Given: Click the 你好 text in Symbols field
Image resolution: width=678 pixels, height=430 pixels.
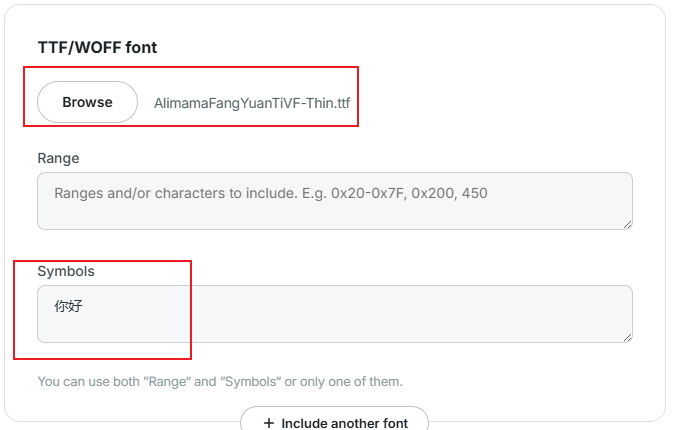Looking at the screenshot, I should 68,306.
